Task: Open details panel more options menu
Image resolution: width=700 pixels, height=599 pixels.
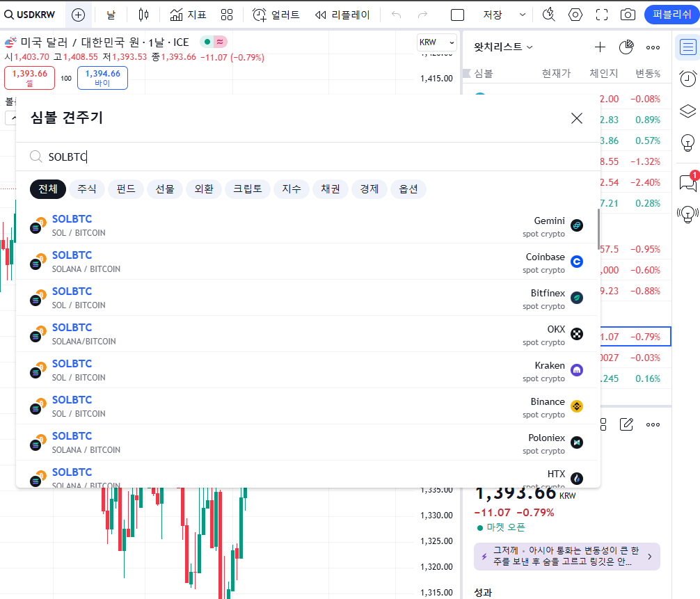Action: [x=653, y=424]
